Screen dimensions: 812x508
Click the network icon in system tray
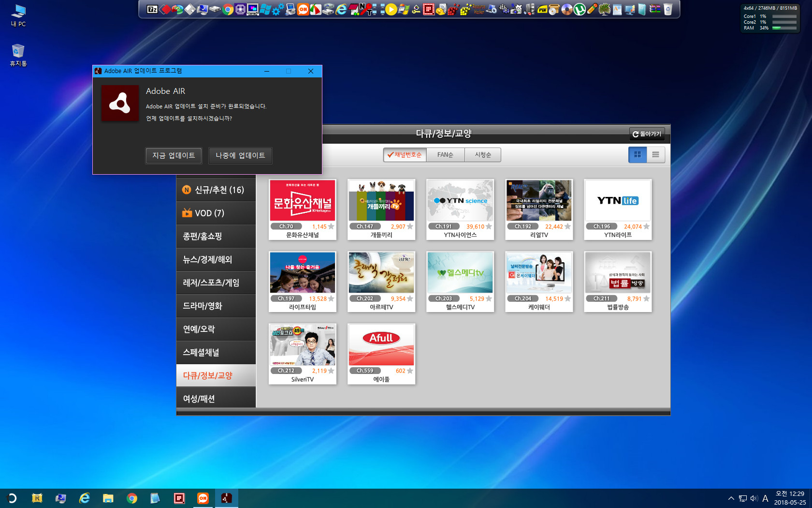[743, 498]
